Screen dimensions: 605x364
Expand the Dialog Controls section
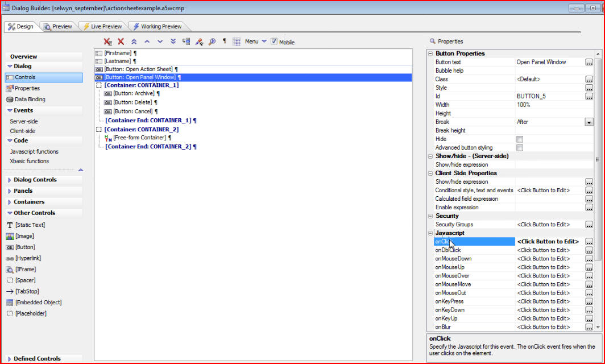point(10,180)
